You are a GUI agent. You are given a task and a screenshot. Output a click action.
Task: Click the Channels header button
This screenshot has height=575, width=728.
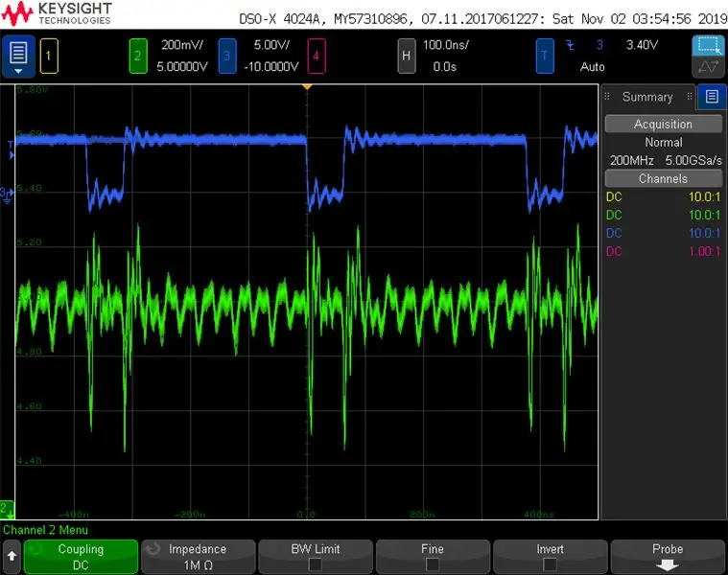[x=663, y=178]
